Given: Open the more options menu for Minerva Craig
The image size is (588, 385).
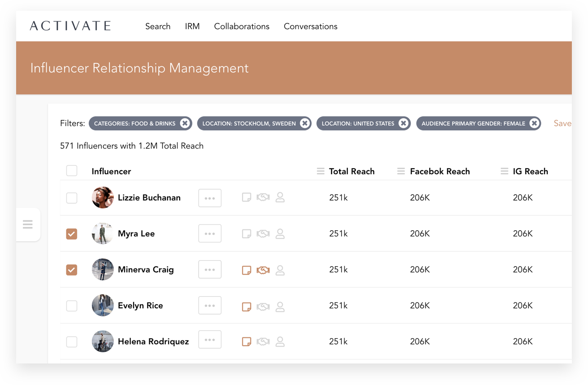Looking at the screenshot, I should click(210, 270).
